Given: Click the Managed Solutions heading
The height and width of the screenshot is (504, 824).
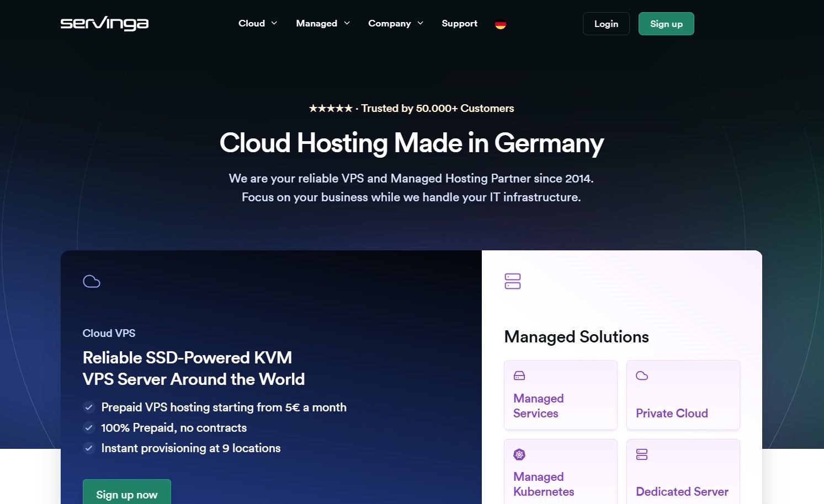Looking at the screenshot, I should 577,336.
